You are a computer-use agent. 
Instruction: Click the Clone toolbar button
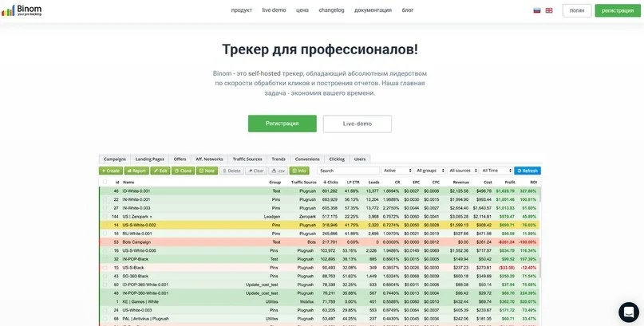pyautogui.click(x=184, y=171)
